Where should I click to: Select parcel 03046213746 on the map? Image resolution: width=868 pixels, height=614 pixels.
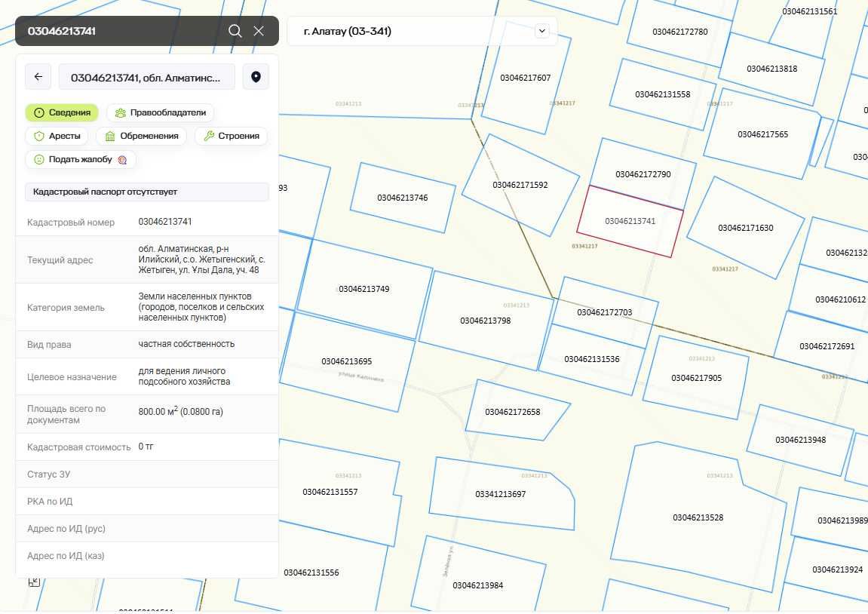403,198
